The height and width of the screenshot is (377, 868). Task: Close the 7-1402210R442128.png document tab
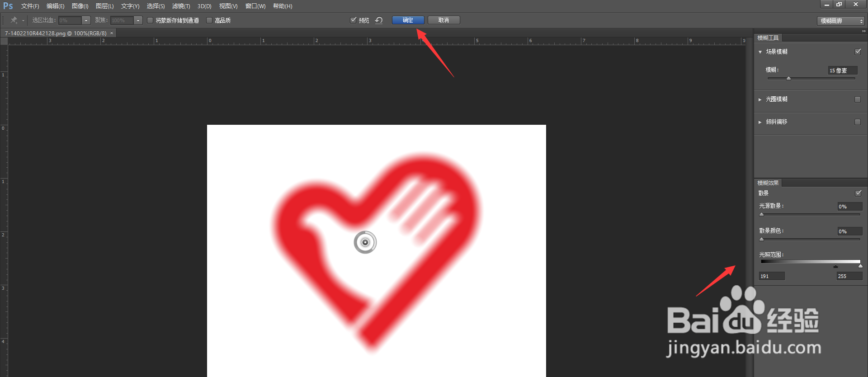(112, 33)
